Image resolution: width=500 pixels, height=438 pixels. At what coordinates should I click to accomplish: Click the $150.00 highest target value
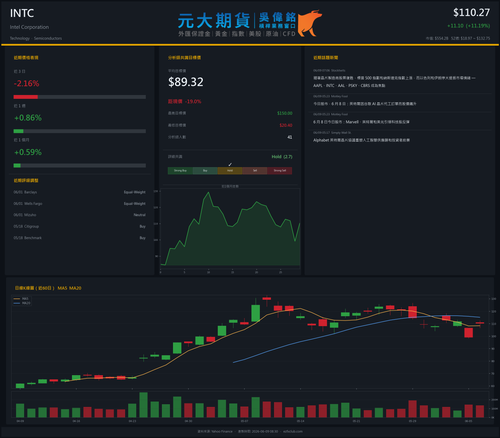[285, 113]
